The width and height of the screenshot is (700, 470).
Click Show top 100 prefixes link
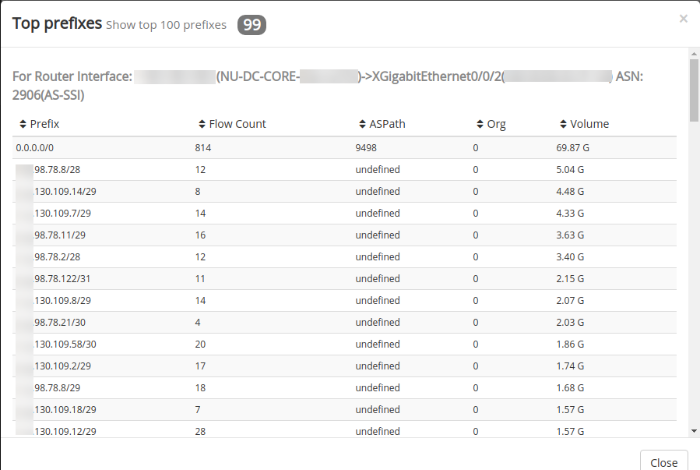click(166, 24)
